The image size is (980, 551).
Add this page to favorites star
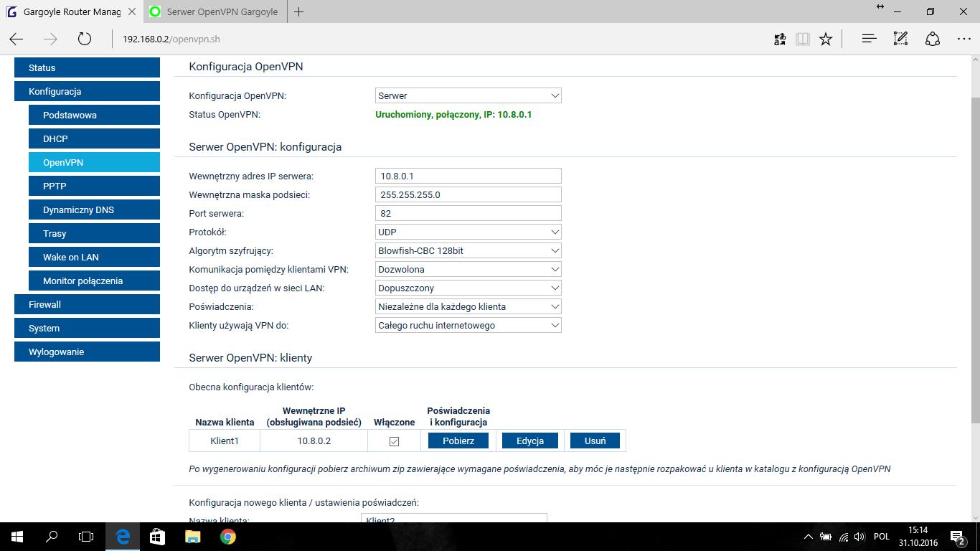pyautogui.click(x=826, y=39)
